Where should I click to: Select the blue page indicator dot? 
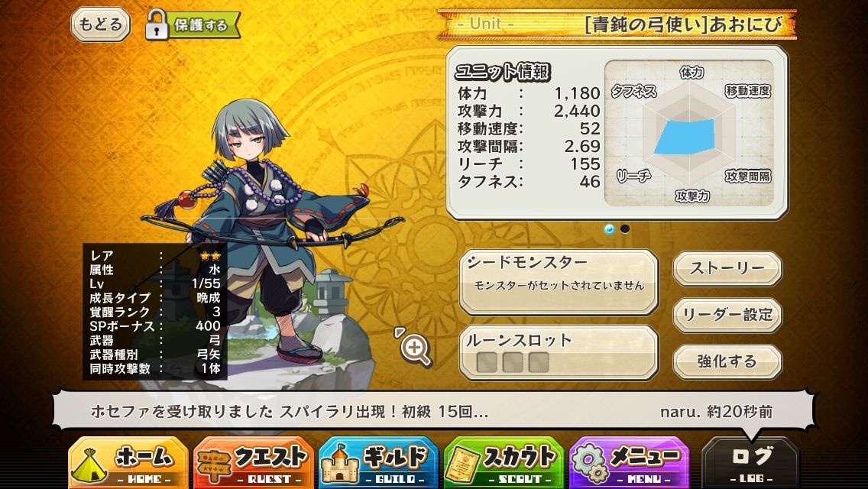[x=610, y=228]
